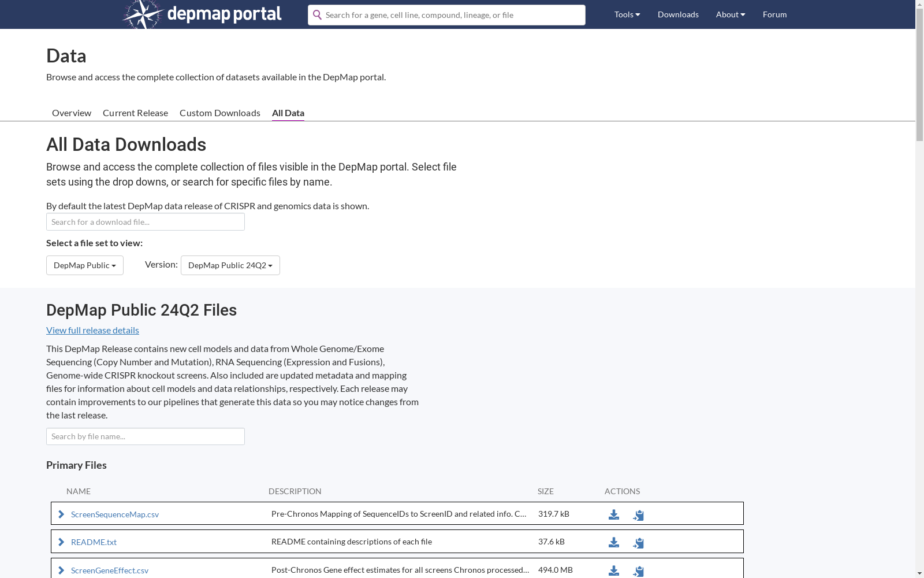Expand the ScreenSequenceMap.csv row details
The width and height of the screenshot is (924, 578).
62,514
